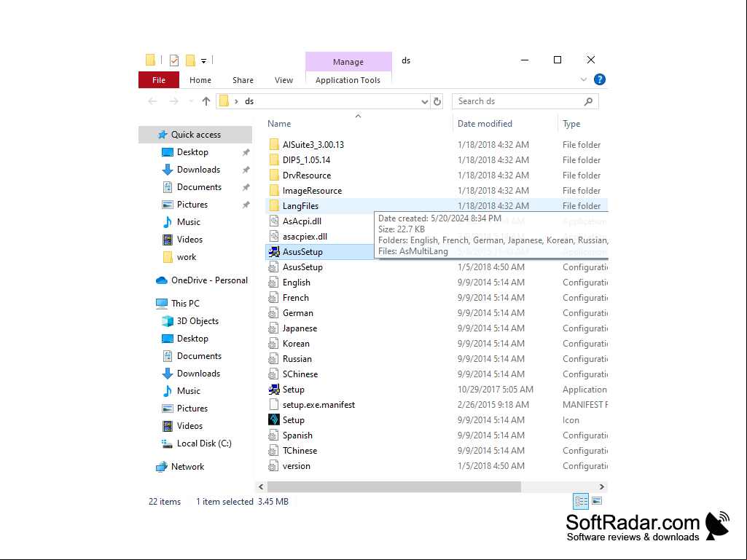
Task: Select Network in navigation pane
Action: (187, 467)
